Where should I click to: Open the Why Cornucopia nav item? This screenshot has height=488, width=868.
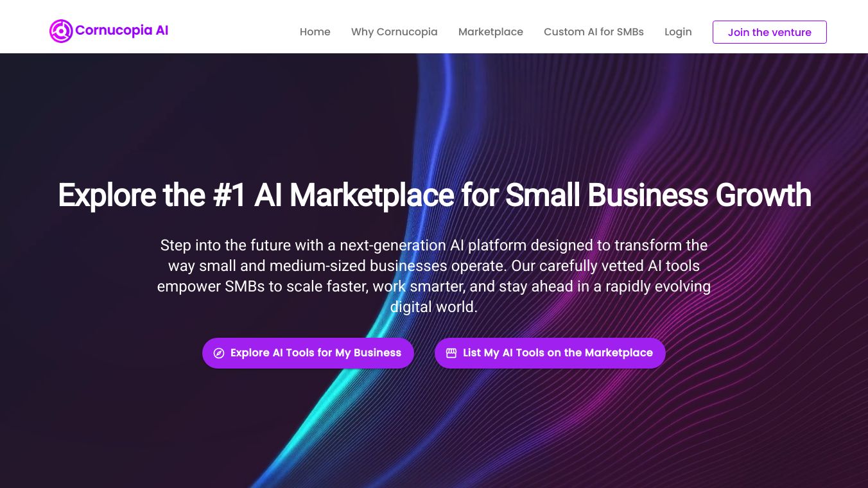[394, 32]
